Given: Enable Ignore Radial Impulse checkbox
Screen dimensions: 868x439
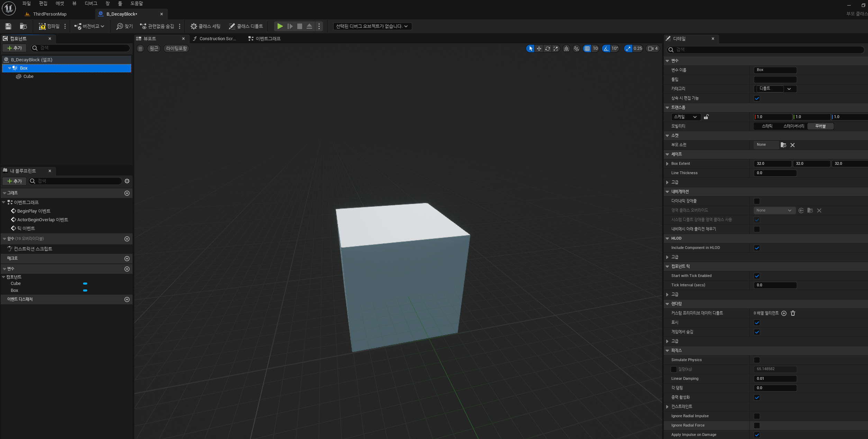Looking at the screenshot, I should point(757,416).
